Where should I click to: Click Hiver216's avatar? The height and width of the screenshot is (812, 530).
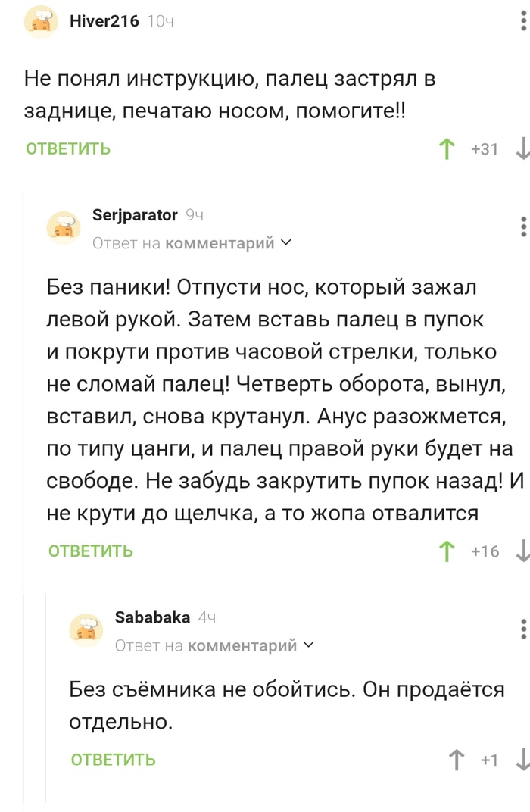tap(42, 21)
